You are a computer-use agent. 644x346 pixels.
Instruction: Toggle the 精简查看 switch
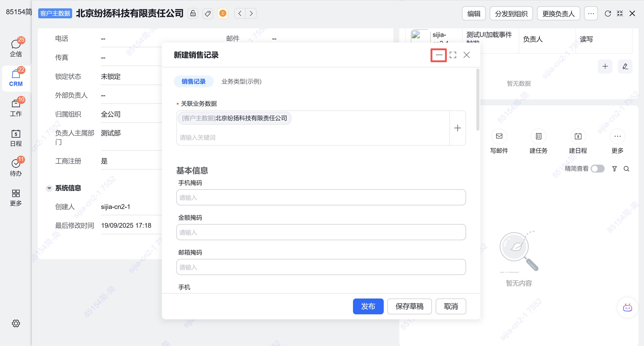pos(597,169)
